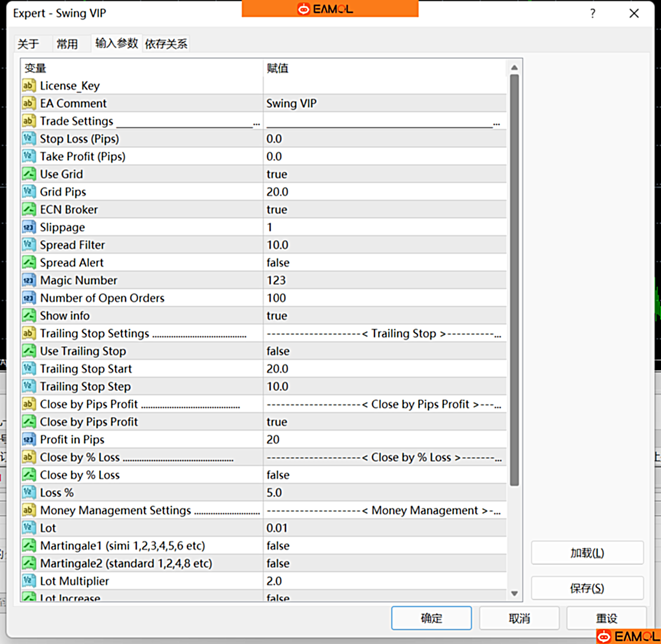Click the License_Key string type icon

(29, 86)
